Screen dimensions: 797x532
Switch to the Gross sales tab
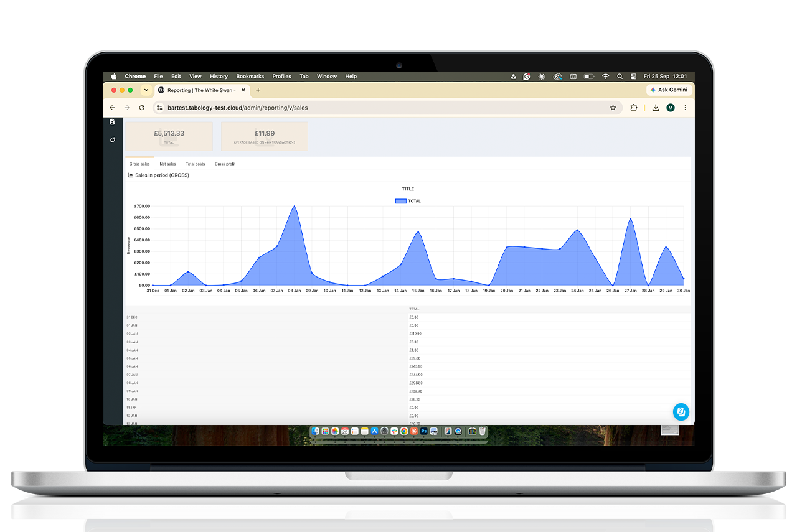coord(139,164)
